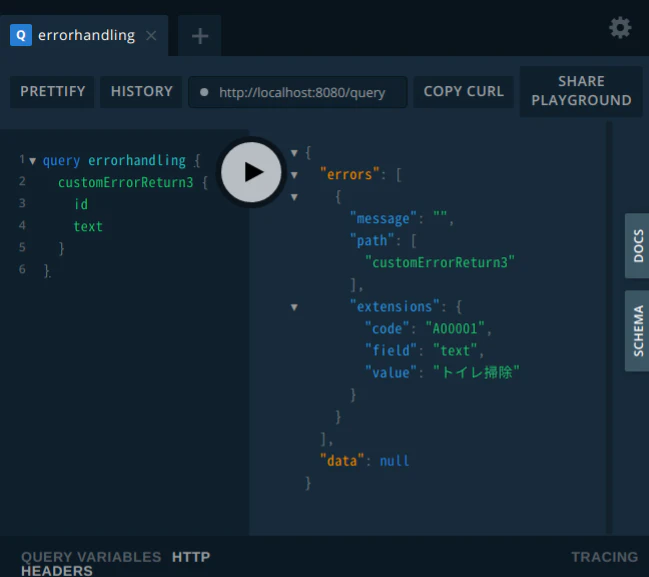Click the "message" key in the response
The image size is (649, 577).
tap(383, 218)
